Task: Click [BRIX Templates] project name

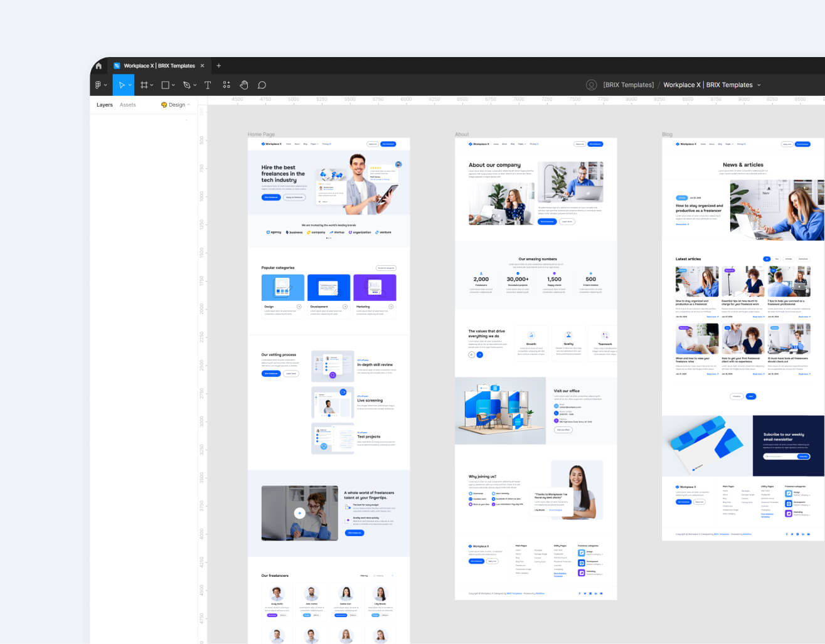Action: [628, 85]
